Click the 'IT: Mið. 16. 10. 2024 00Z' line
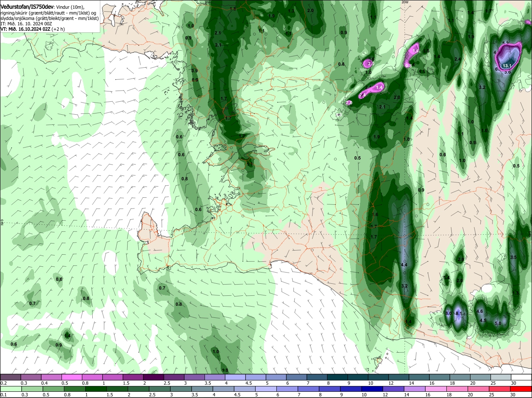Screen dimensions: 532x398 coord(27,24)
